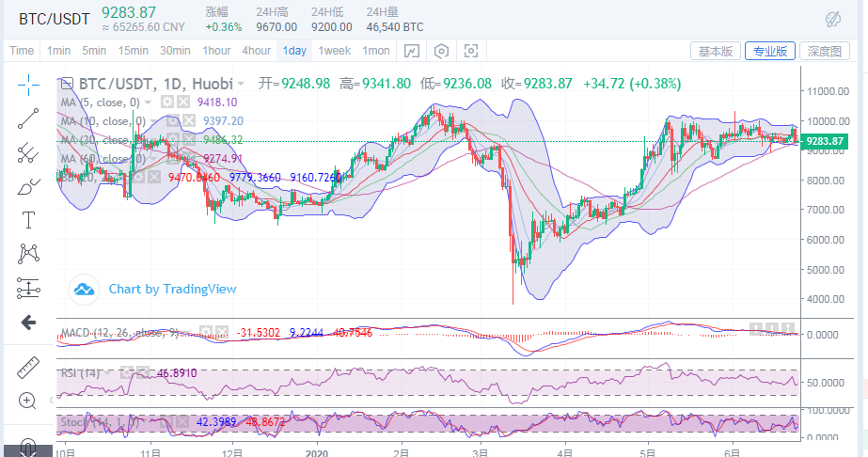Open chart settings hexagon icon
Screen dimensions: 868x457
[441, 51]
